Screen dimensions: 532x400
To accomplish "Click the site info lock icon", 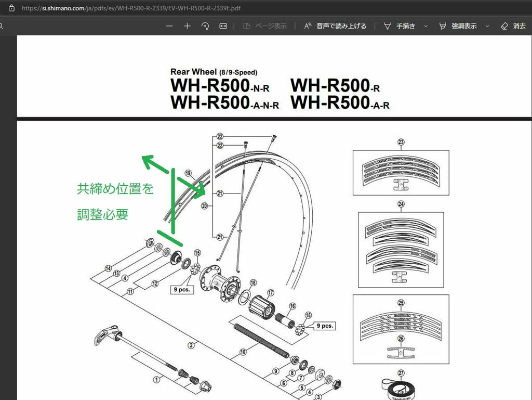I will click(x=11, y=8).
